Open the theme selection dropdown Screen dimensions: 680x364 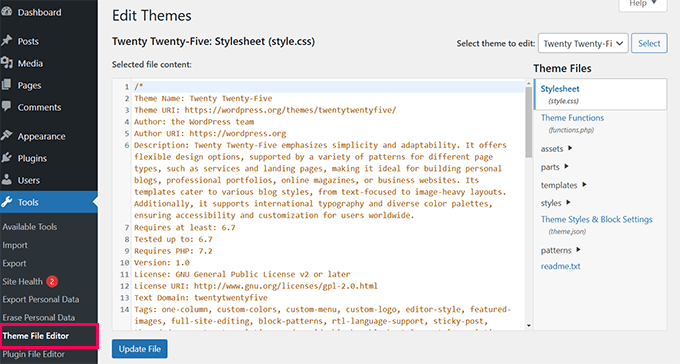pyautogui.click(x=583, y=43)
